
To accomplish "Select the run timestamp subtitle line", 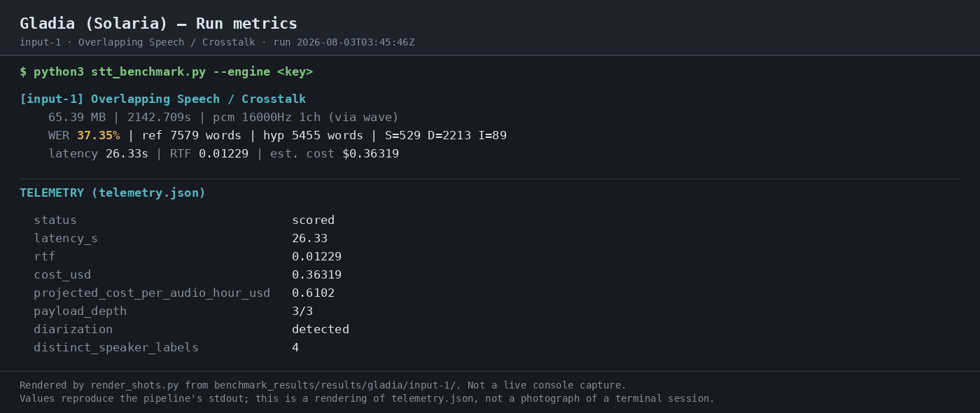I will [x=217, y=43].
